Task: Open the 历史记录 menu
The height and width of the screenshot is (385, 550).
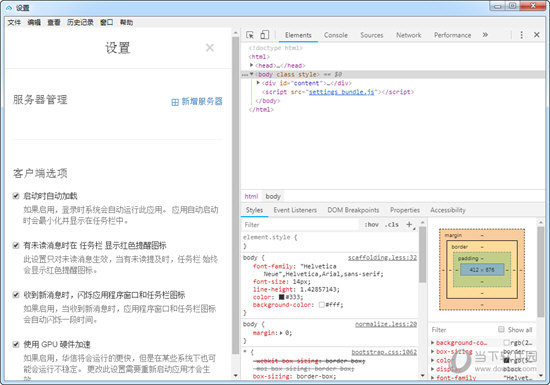Action: pyautogui.click(x=80, y=22)
